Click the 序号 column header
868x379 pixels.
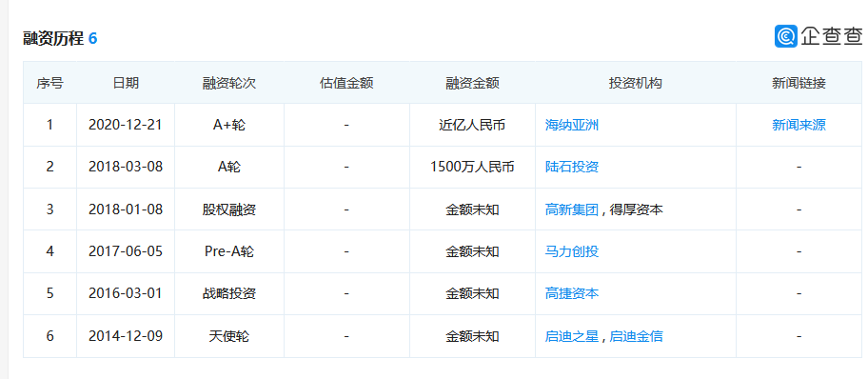(49, 83)
